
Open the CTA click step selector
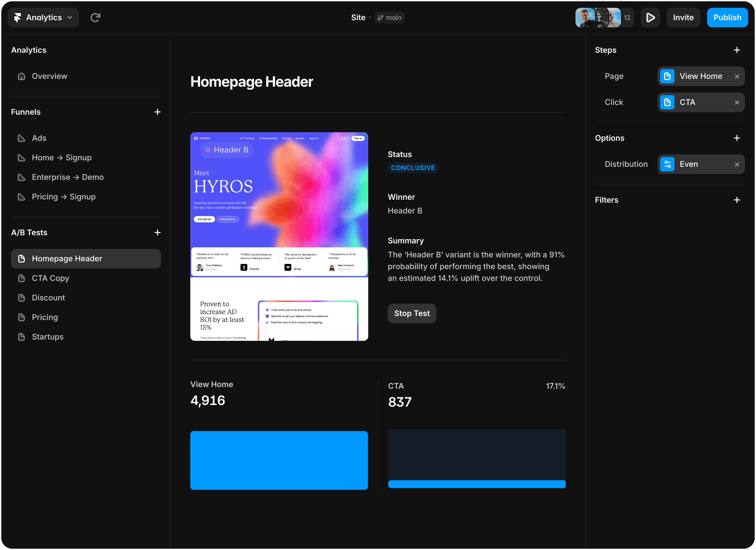click(701, 102)
